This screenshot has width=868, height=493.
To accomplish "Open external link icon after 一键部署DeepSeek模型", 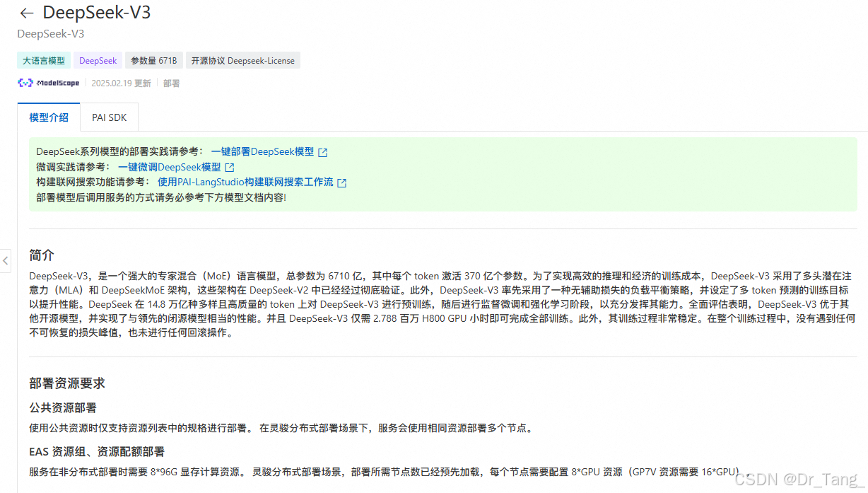I will click(322, 152).
